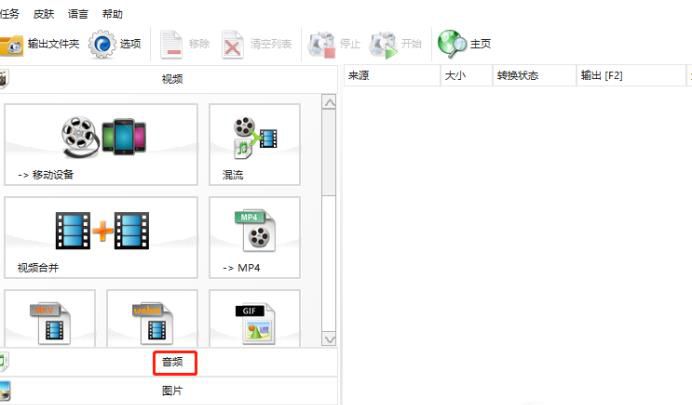Open the 视频合并 video merge tool
This screenshot has height=405, width=692.
[101, 237]
